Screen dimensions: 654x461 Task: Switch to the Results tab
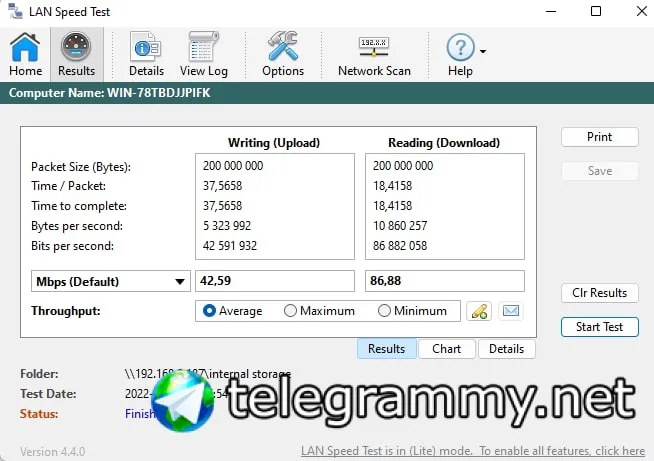tap(387, 349)
